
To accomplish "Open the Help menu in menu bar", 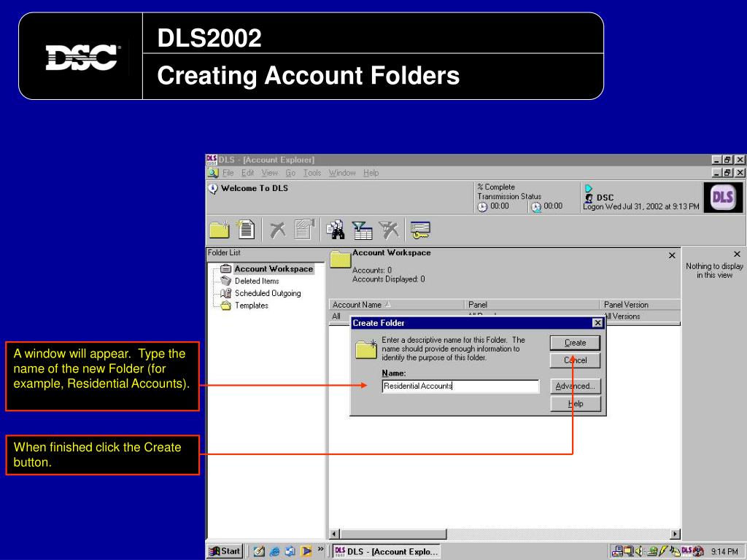I will pos(371,173).
